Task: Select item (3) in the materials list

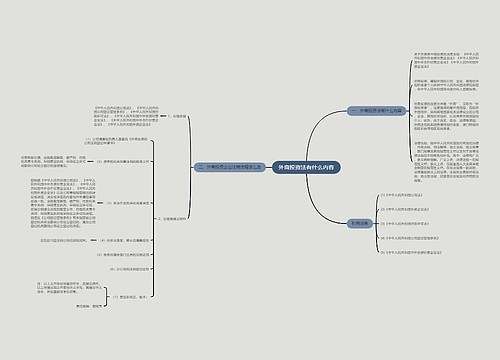Action: tap(128, 203)
